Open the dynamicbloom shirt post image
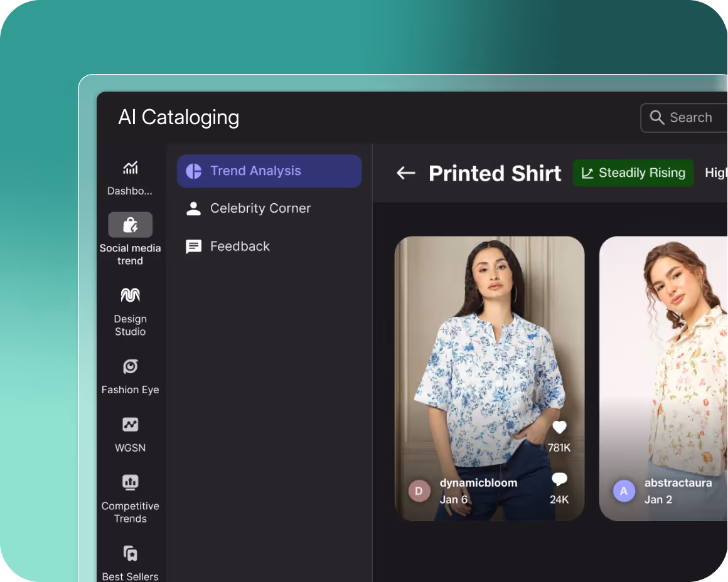 pyautogui.click(x=490, y=379)
